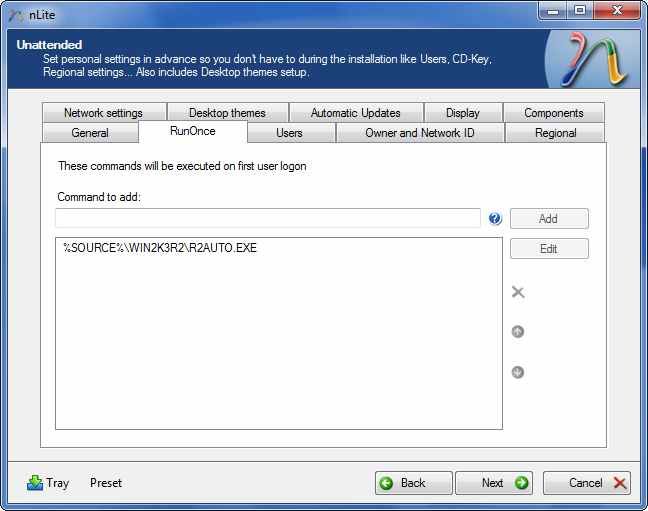Open the Preset menu
This screenshot has height=511, width=648.
(x=106, y=482)
